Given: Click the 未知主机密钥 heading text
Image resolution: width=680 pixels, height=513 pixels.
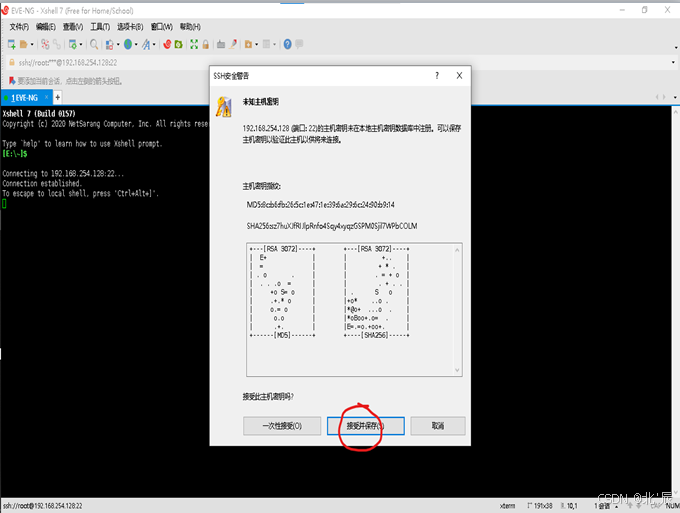Looking at the screenshot, I should (261, 102).
